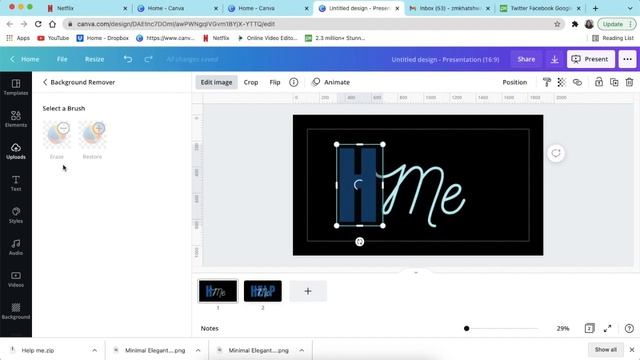Open the Styles sidebar panel
This screenshot has width=640, height=360.
tap(16, 215)
